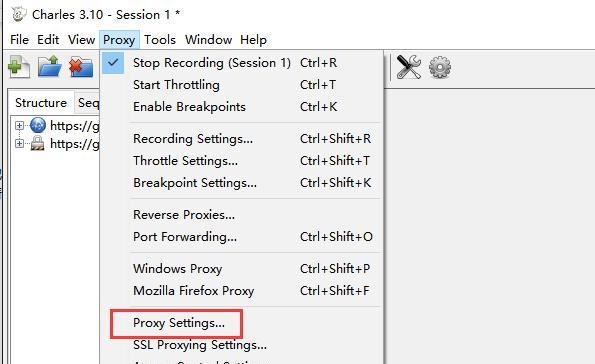595x364 pixels.
Task: Choose Proxy Settings... from the Proxy menu
Action: (179, 323)
